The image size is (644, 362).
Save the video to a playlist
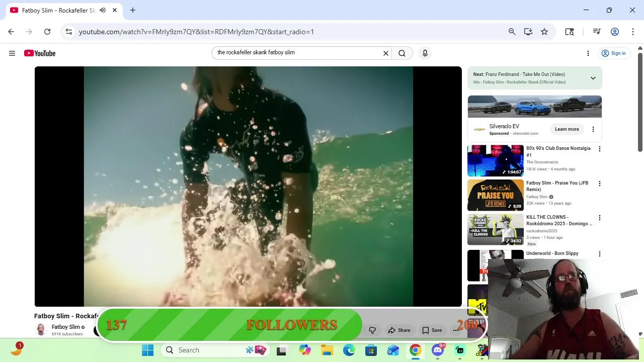[432, 330]
